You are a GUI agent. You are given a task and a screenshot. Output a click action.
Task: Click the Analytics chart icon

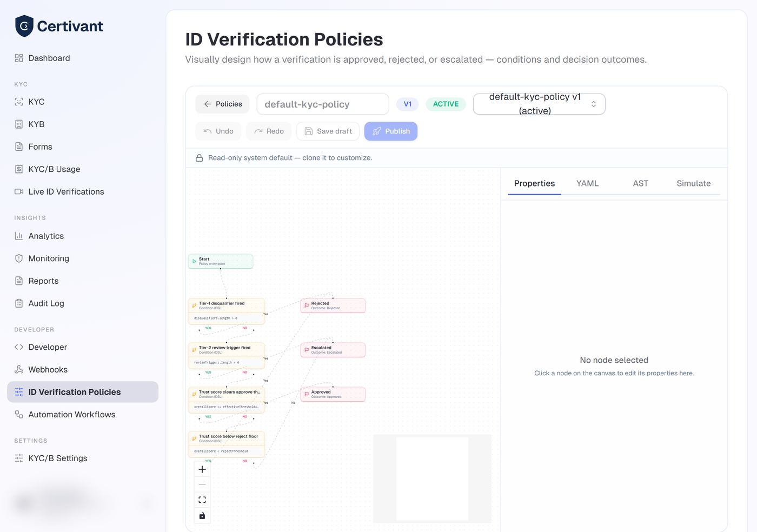tap(19, 236)
